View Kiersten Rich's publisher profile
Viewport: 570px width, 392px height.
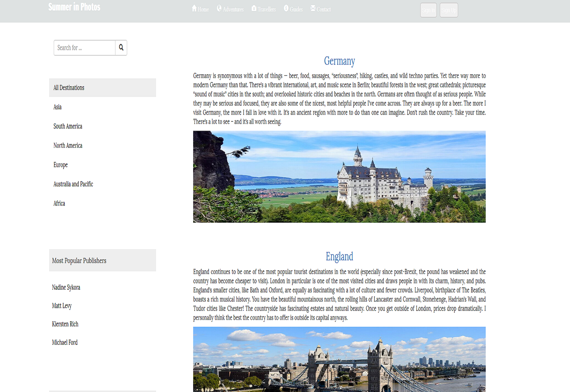click(65, 324)
